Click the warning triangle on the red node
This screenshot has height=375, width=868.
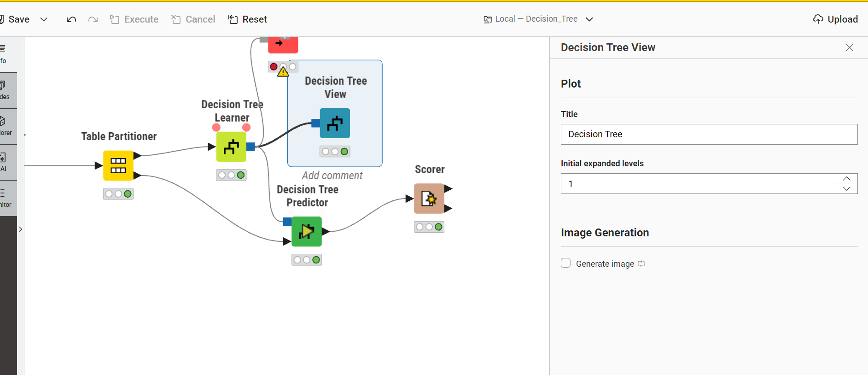pyautogui.click(x=283, y=71)
